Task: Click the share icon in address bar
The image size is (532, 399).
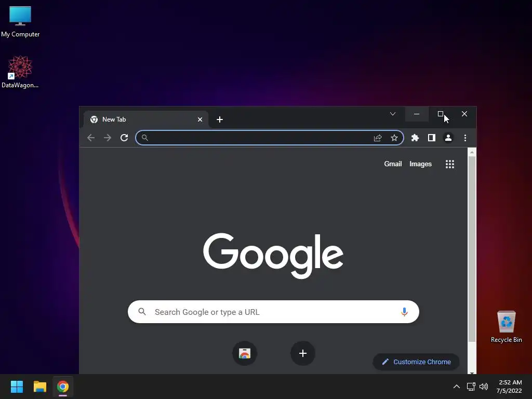Action: point(378,138)
